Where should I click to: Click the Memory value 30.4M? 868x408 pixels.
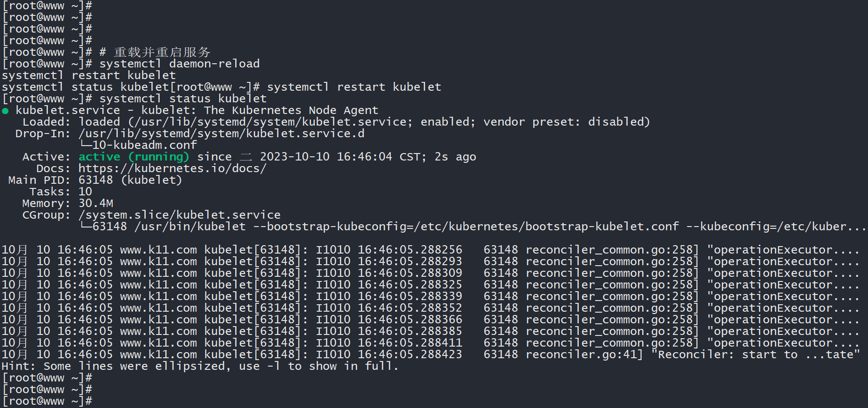tap(95, 203)
